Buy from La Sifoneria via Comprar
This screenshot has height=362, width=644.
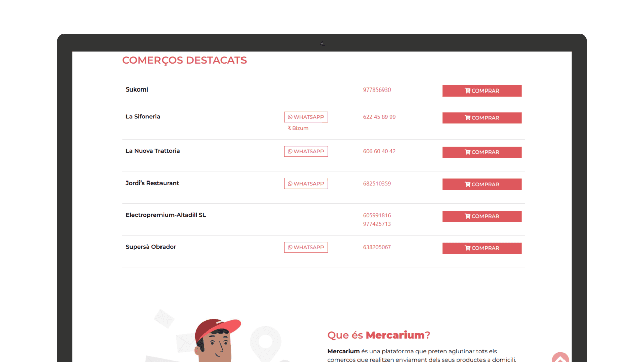482,118
